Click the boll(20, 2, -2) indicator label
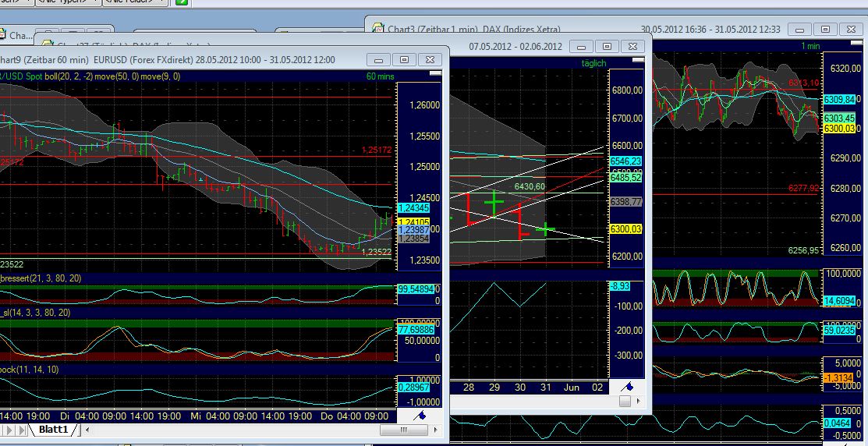 point(69,76)
